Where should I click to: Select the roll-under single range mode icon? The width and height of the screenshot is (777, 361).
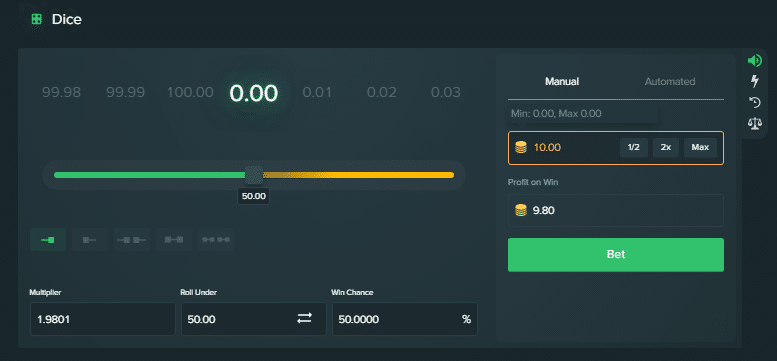pos(48,240)
